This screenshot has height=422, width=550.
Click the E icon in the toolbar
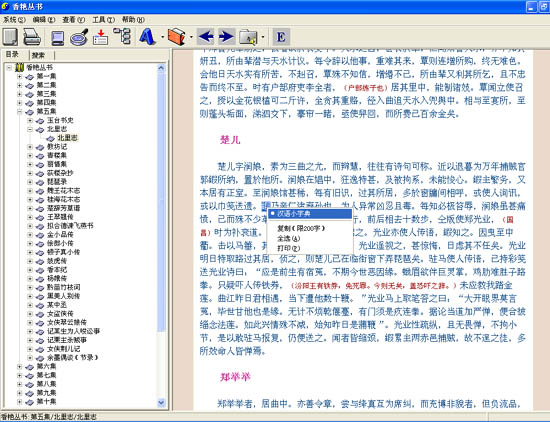click(281, 36)
